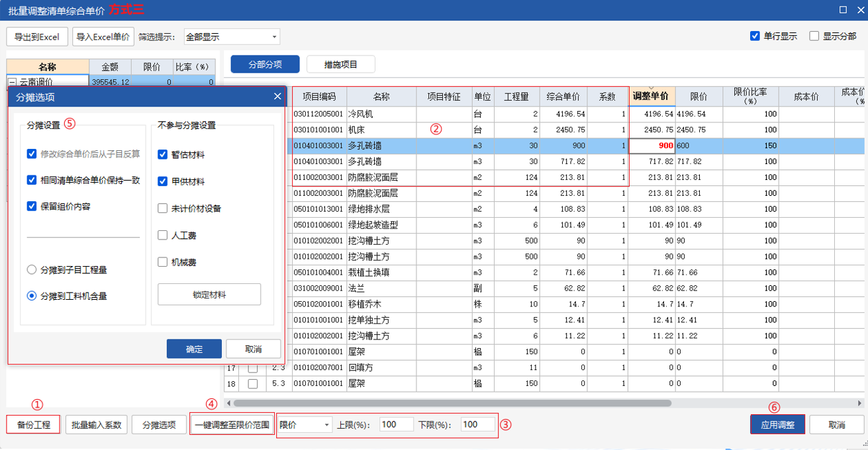Enable 机械费 checkbox
Screen dimensions: 868x450
[163, 262]
